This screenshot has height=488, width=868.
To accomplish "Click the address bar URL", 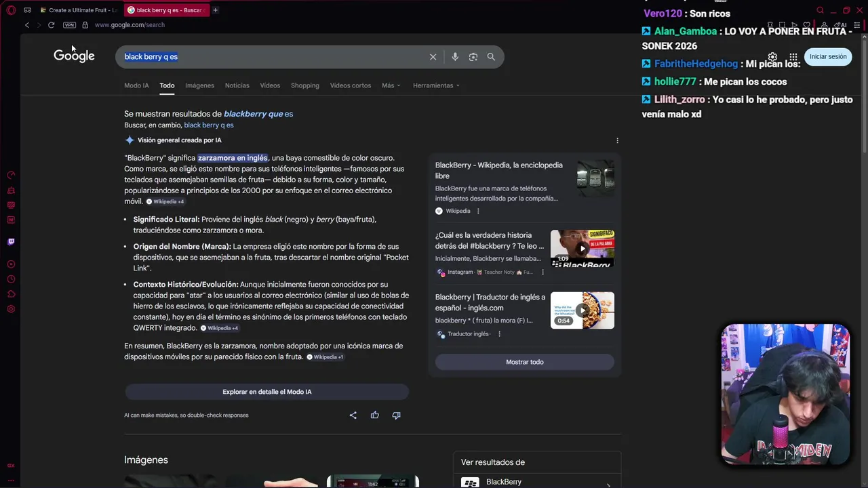I will tap(130, 25).
